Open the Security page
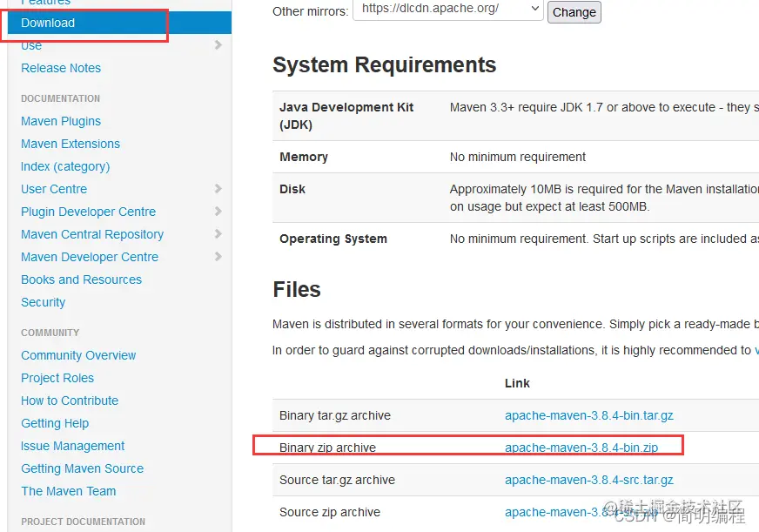 point(43,302)
